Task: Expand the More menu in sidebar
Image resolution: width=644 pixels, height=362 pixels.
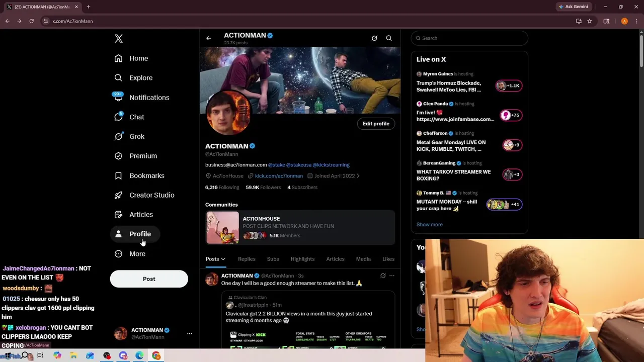Action: [129, 254]
